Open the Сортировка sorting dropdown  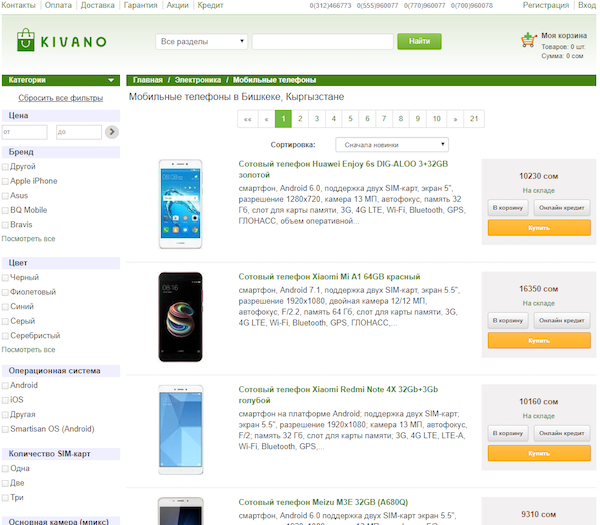click(392, 145)
